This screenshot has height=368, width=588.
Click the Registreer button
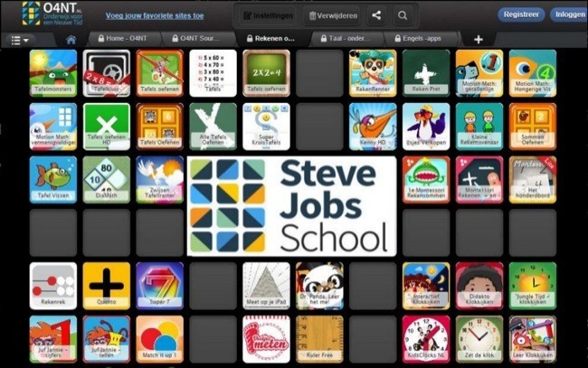[x=521, y=14]
